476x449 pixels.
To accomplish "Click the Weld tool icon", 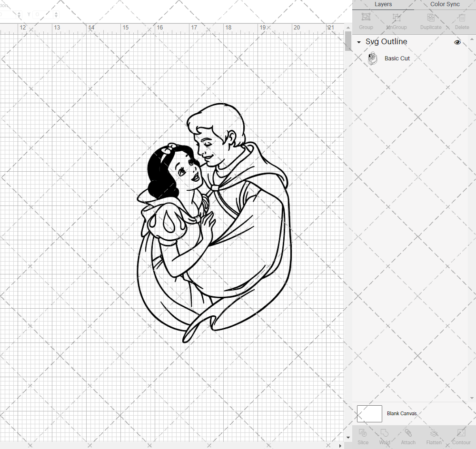I will 384,433.
